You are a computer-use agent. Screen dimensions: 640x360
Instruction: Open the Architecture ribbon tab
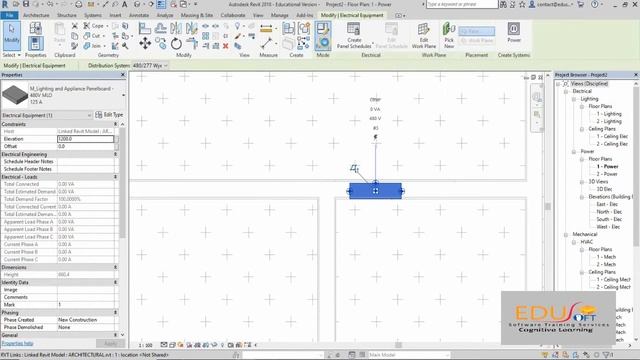coord(36,15)
